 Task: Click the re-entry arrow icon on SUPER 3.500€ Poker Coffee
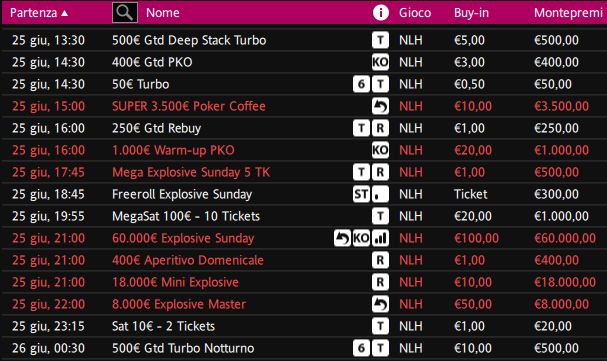point(380,106)
